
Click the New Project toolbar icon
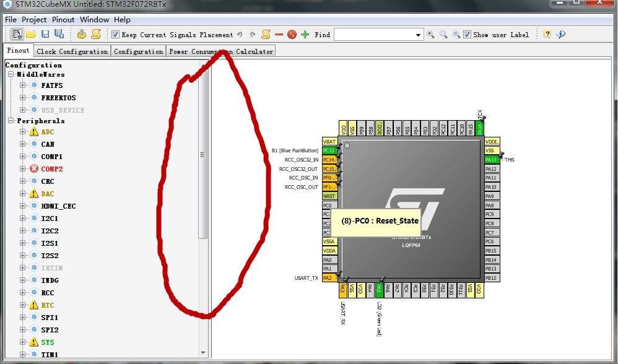click(x=17, y=35)
